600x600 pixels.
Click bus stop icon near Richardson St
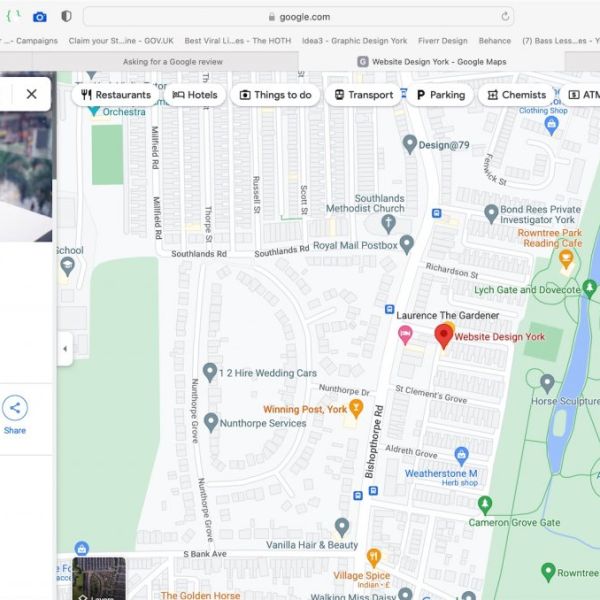tap(437, 213)
